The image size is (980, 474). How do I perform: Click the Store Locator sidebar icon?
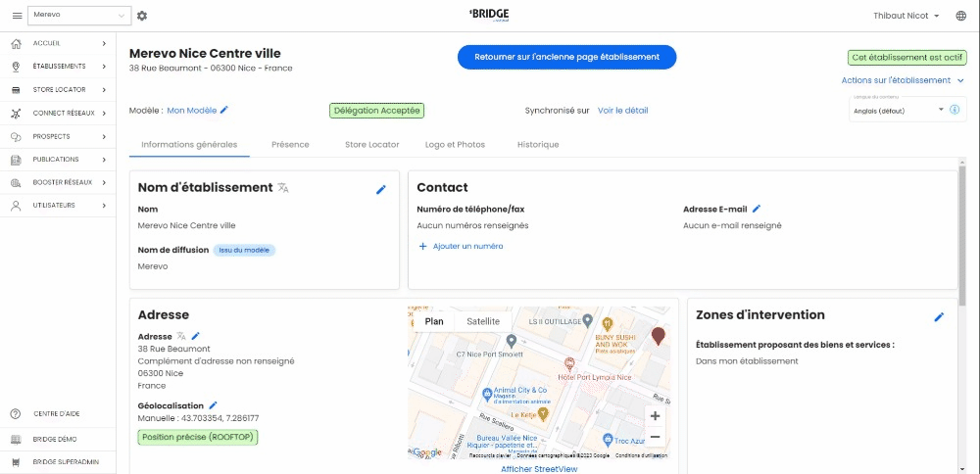[17, 90]
